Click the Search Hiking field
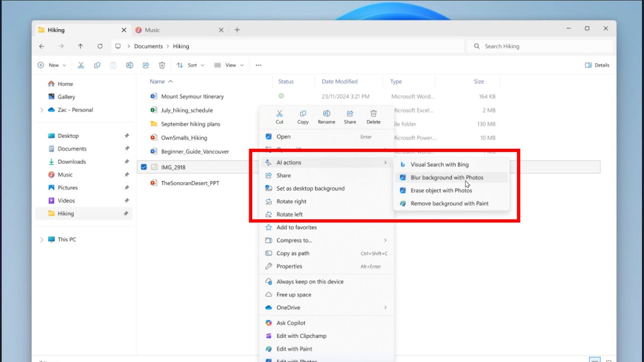The height and width of the screenshot is (362, 644). 541,46
